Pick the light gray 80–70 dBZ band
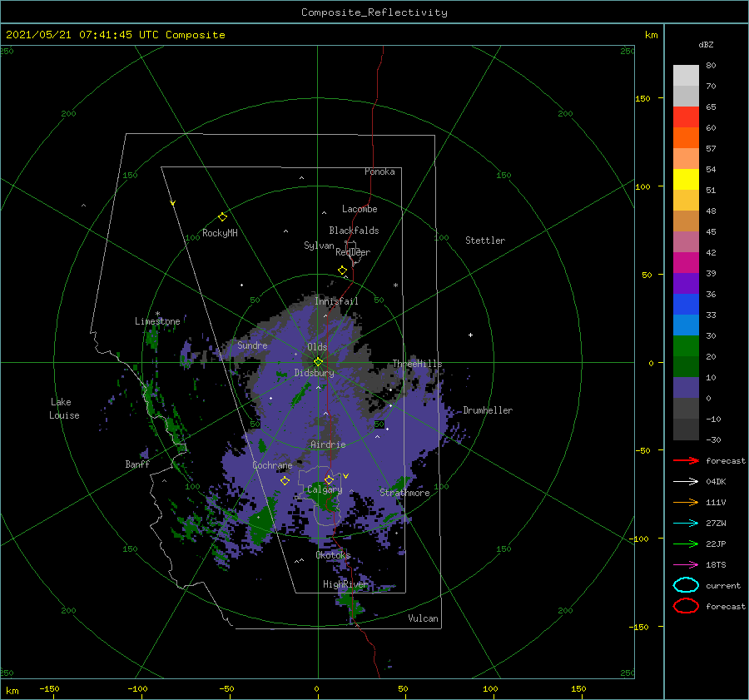The width and height of the screenshot is (749, 700). point(686,75)
